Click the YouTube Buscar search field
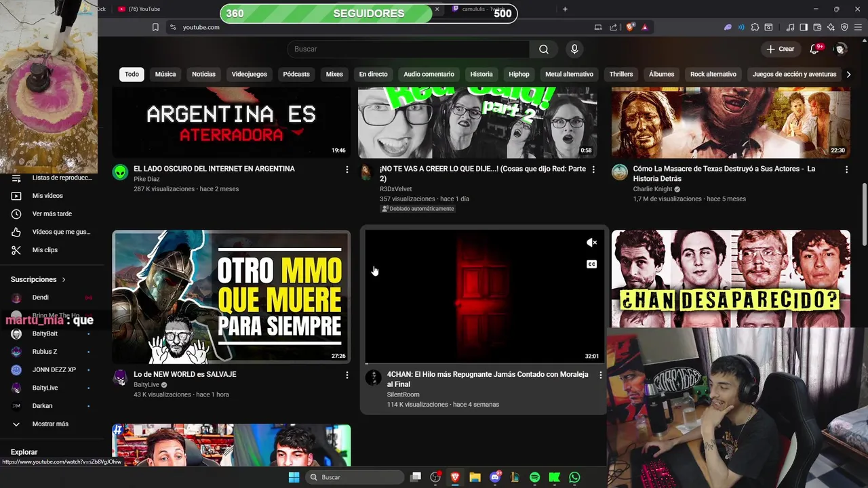868x488 pixels. 408,49
